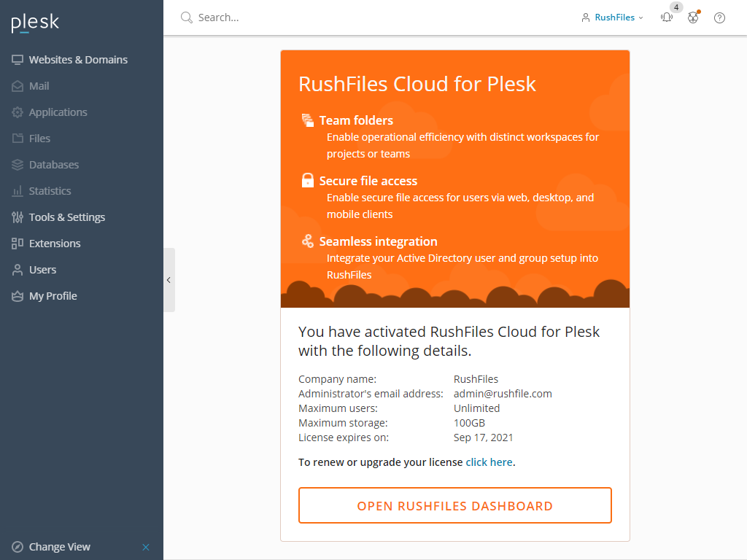747x560 pixels.
Task: Open the help question mark icon
Action: click(719, 17)
